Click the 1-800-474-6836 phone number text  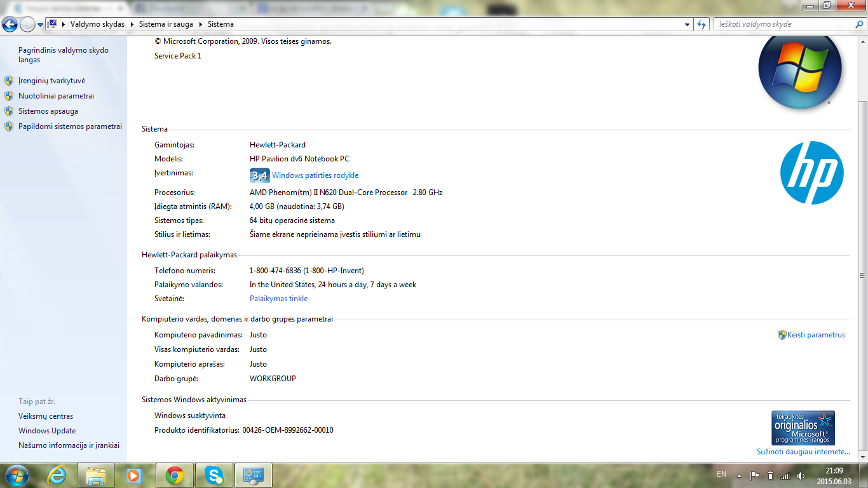coord(307,271)
